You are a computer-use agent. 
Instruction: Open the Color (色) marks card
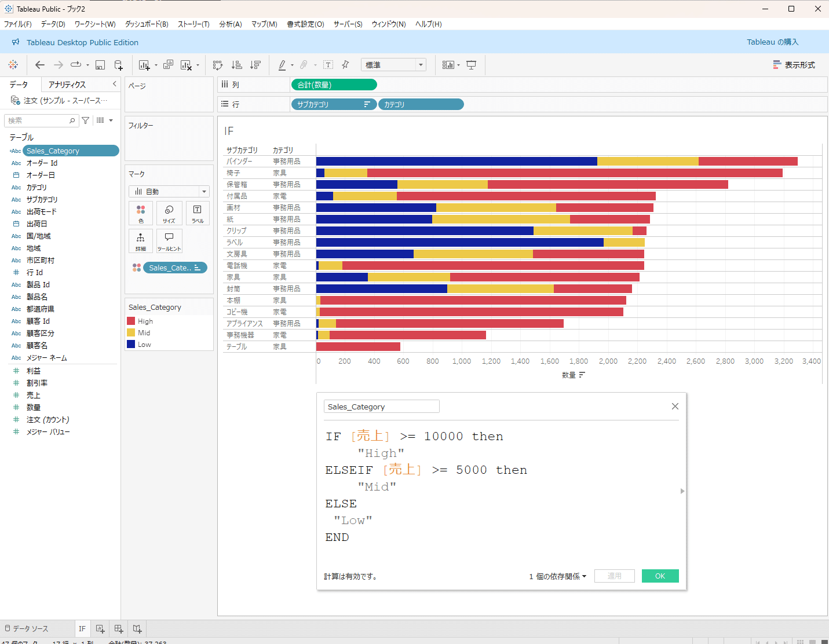[141, 213]
